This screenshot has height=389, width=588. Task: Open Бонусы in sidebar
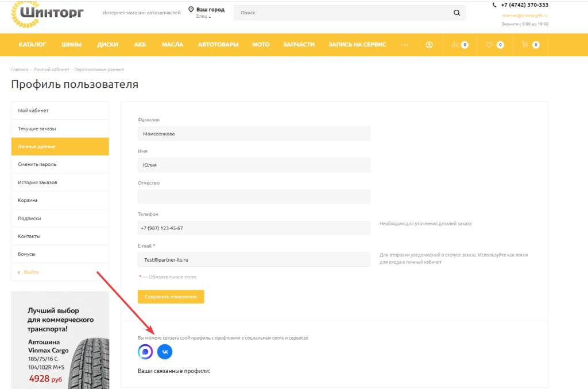60,254
